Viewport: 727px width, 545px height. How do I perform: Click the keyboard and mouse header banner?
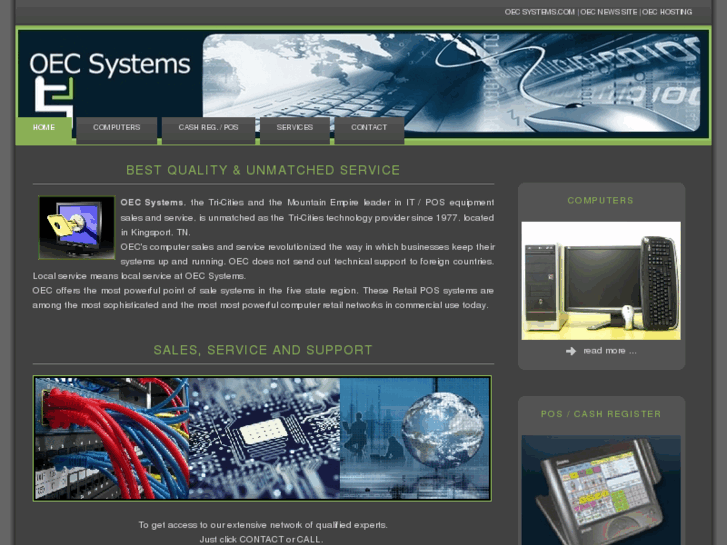pyautogui.click(x=451, y=83)
